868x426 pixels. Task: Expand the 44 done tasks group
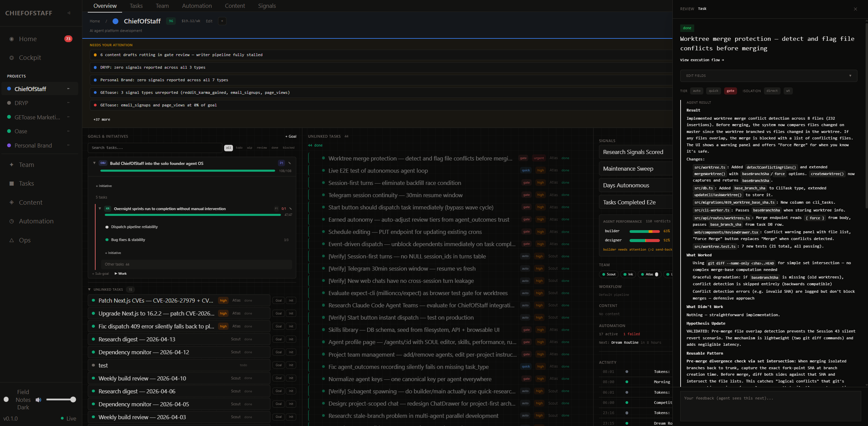315,145
